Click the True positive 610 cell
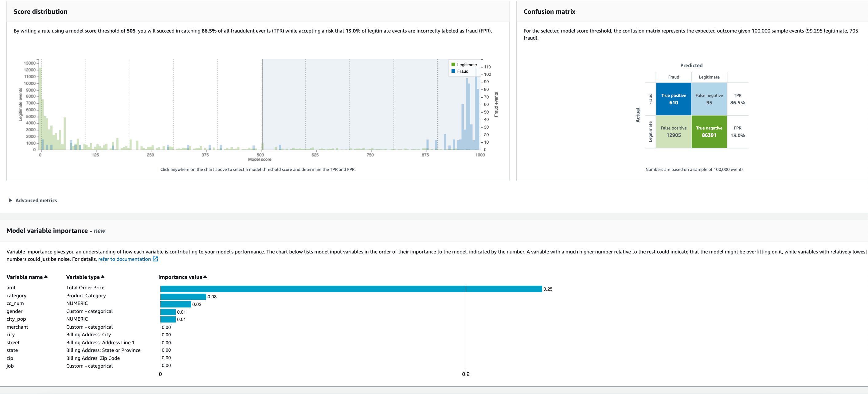The height and width of the screenshot is (394, 868). pyautogui.click(x=673, y=99)
